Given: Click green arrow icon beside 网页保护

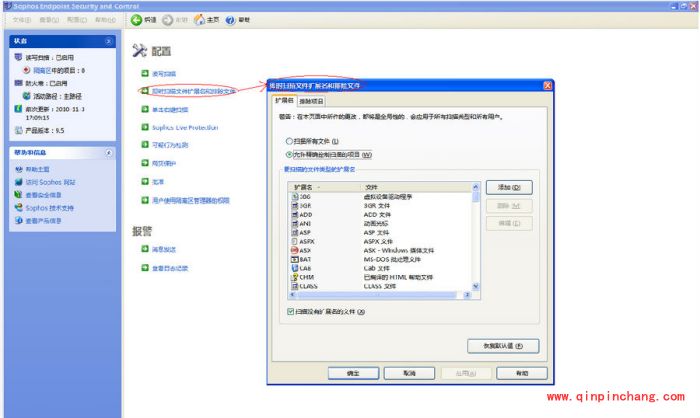Looking at the screenshot, I should pyautogui.click(x=145, y=163).
